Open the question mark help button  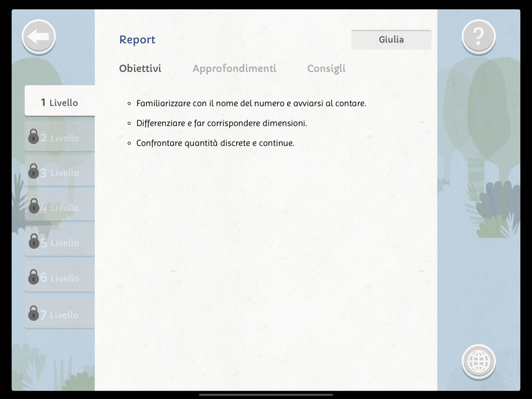click(x=478, y=36)
